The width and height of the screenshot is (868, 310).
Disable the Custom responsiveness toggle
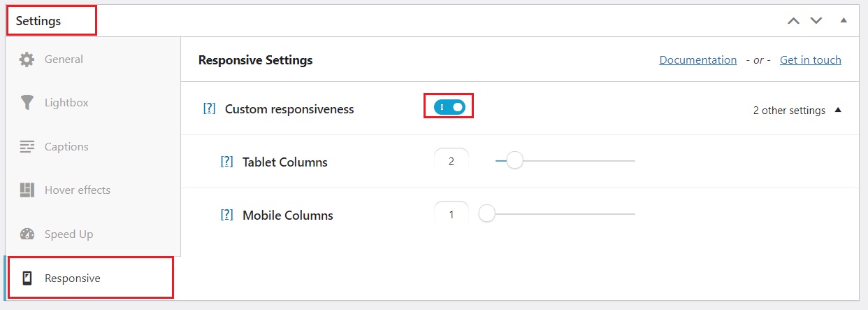[x=449, y=107]
